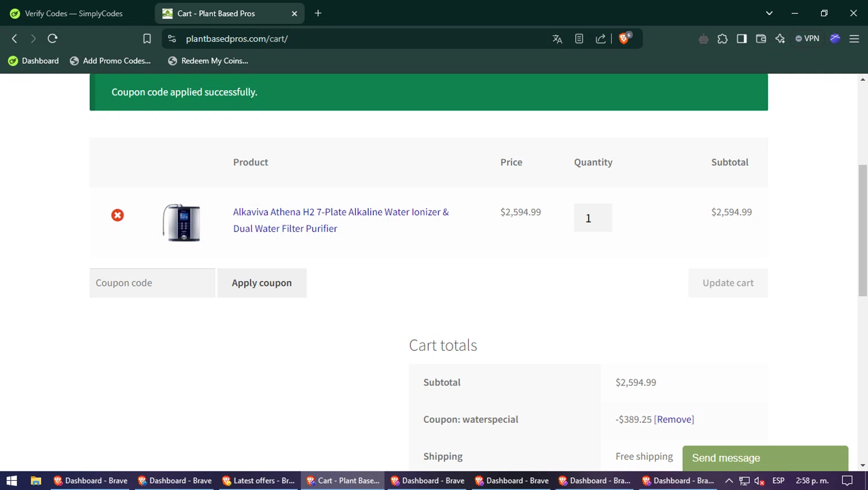Screen dimensions: 868x490
Task: Click the address bar URL
Action: coord(237,39)
